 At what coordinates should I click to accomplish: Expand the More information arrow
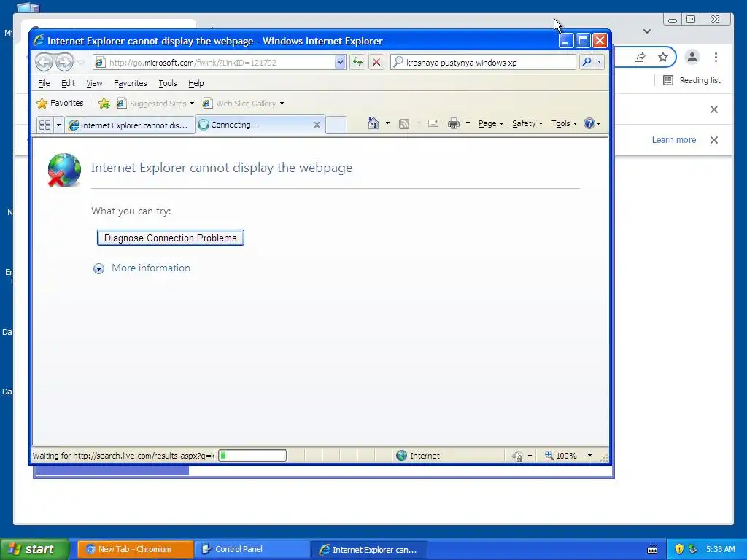(x=98, y=268)
